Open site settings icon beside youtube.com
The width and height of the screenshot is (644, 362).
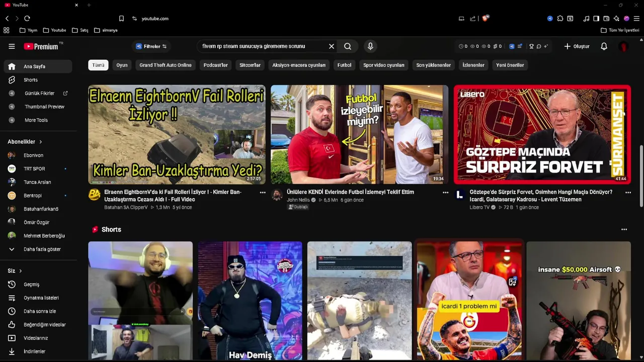coord(134,18)
